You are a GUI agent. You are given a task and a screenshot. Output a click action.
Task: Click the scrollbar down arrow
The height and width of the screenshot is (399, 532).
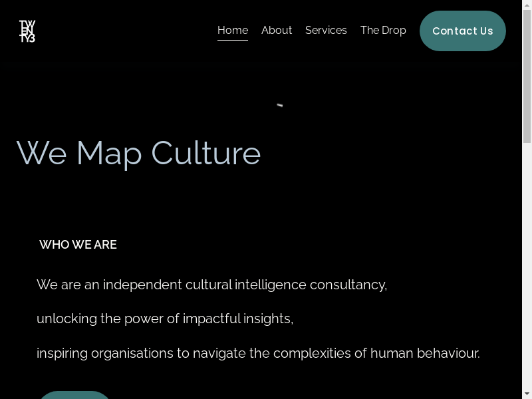click(527, 394)
